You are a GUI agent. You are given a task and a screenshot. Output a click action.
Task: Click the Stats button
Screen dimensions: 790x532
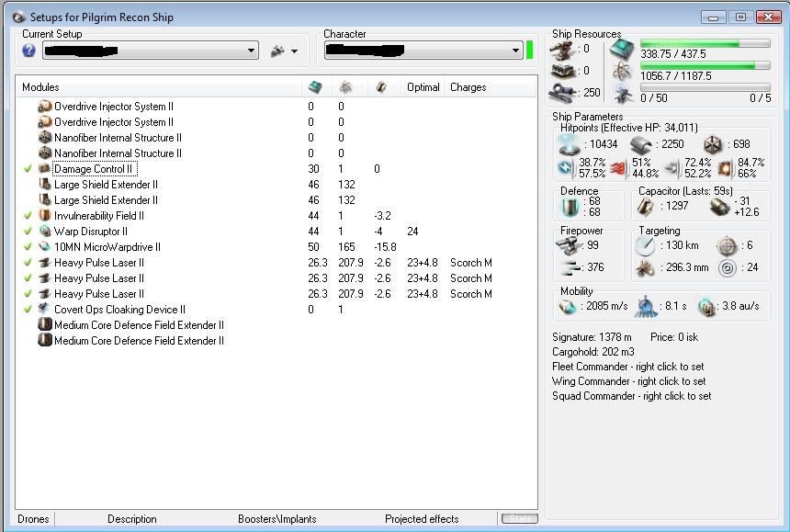point(519,518)
